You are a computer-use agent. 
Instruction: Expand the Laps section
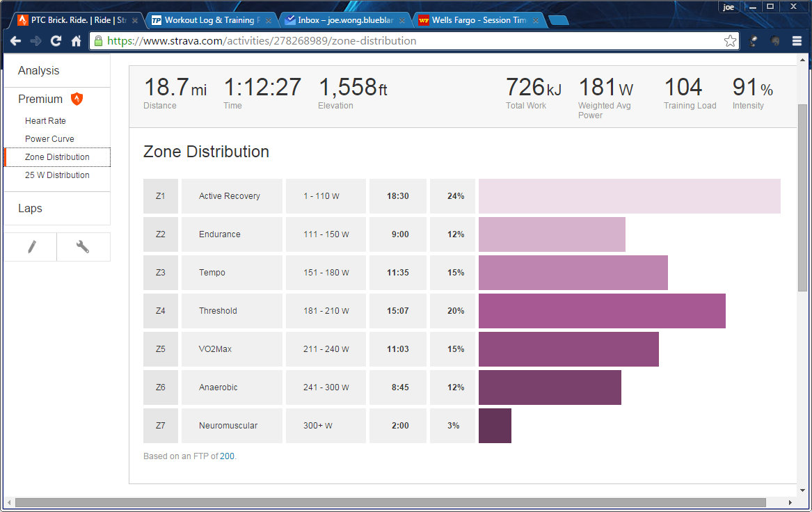click(30, 209)
